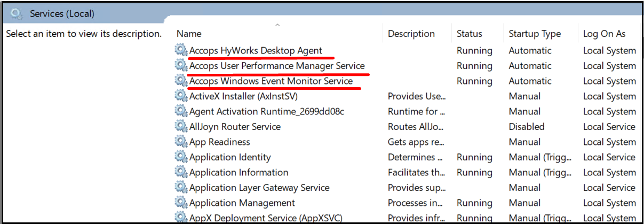The width and height of the screenshot is (644, 224).
Task: Select the Application Information service row
Action: (x=238, y=173)
